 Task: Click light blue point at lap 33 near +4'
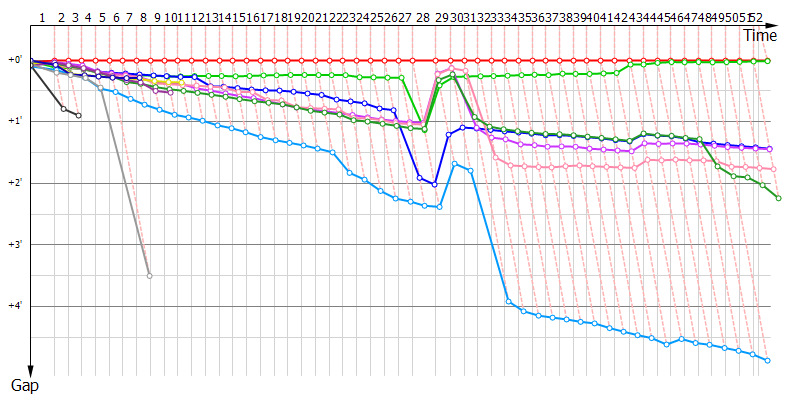click(x=508, y=301)
